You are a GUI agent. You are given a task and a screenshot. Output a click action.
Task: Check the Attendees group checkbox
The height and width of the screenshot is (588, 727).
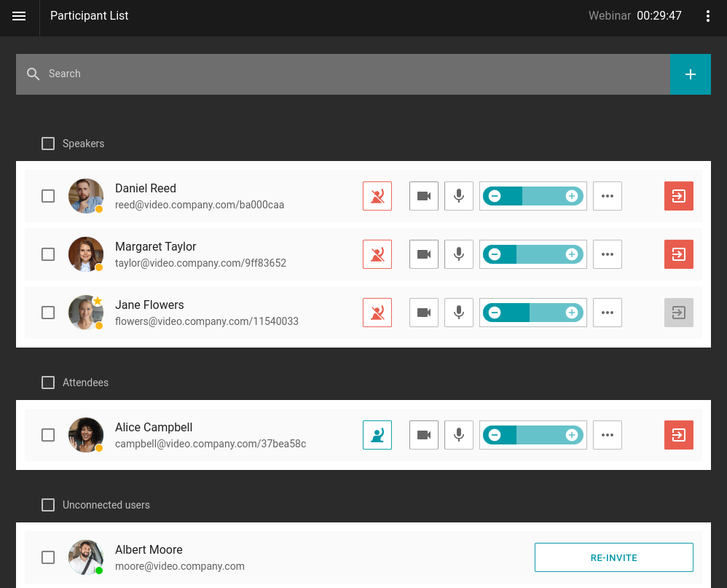click(x=48, y=383)
